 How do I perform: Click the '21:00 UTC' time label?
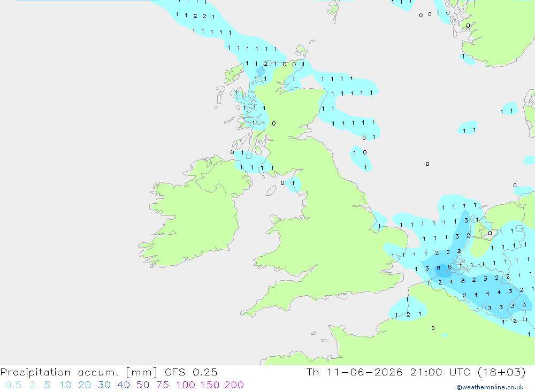pyautogui.click(x=440, y=372)
